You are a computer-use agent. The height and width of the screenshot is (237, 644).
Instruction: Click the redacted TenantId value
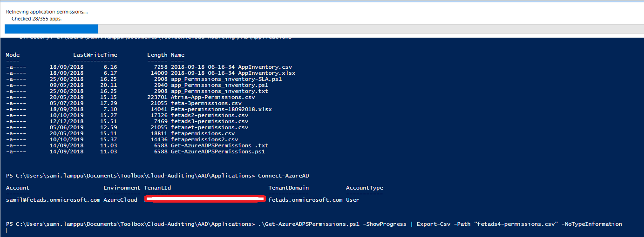point(204,199)
